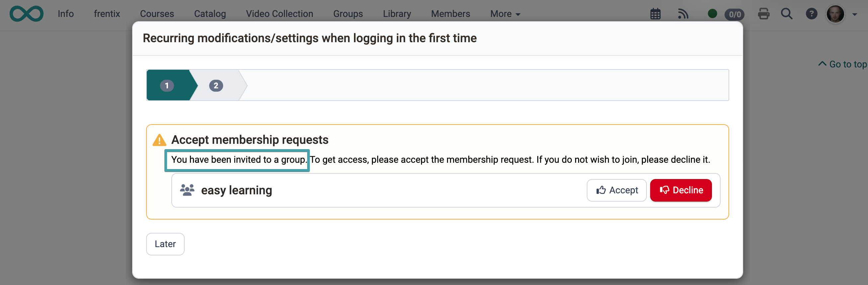Accept the easy learning membership
Screen dimensions: 868x285
616,190
